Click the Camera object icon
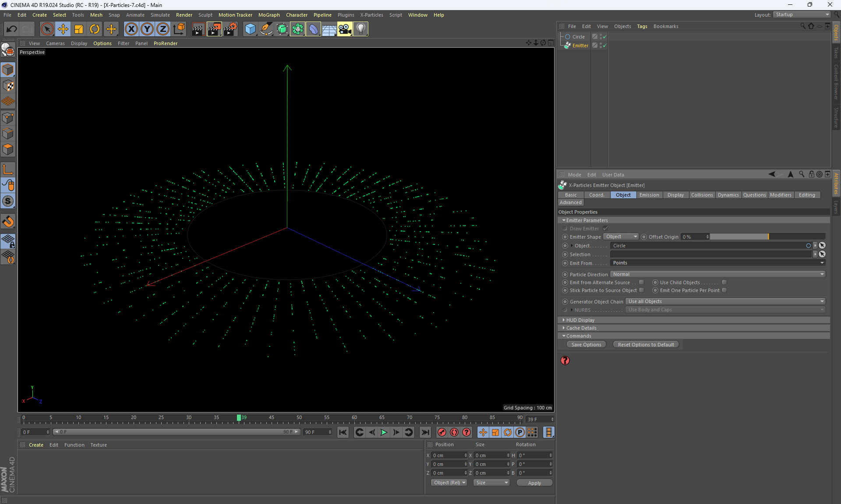The image size is (841, 504). 345,29
